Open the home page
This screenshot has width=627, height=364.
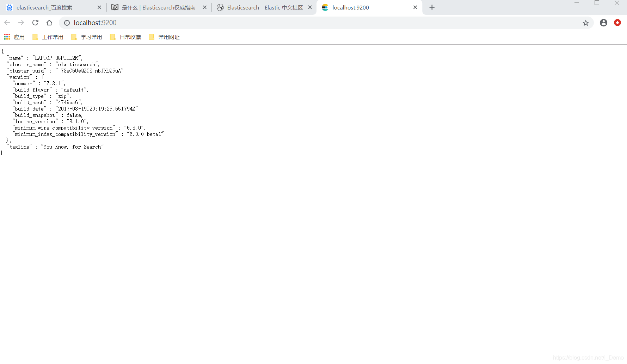click(x=49, y=23)
